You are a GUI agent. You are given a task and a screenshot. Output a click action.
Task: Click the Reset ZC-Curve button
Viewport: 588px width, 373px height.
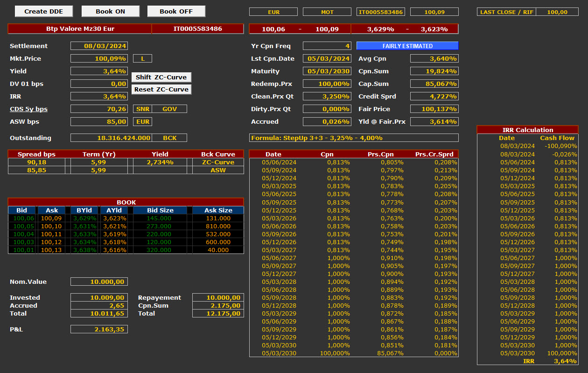click(x=161, y=89)
